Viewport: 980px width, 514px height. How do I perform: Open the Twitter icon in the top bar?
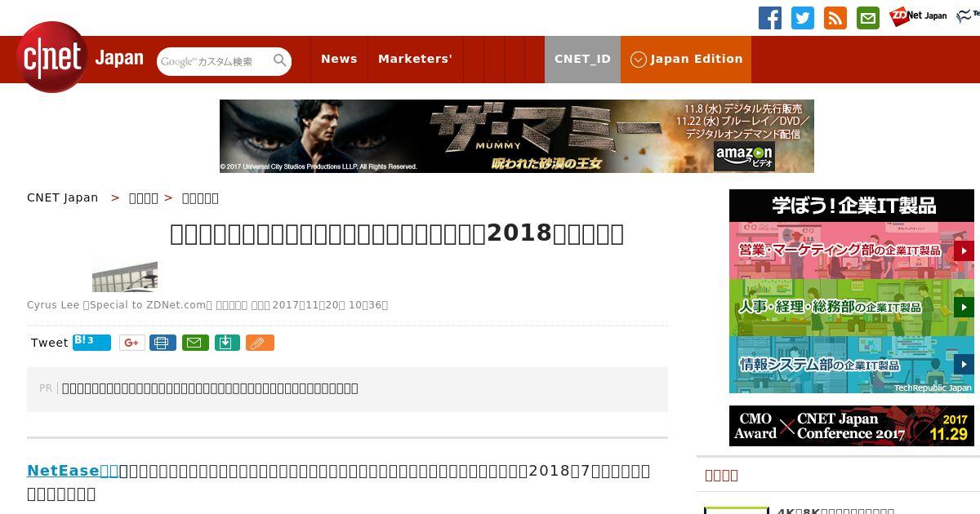click(x=803, y=18)
